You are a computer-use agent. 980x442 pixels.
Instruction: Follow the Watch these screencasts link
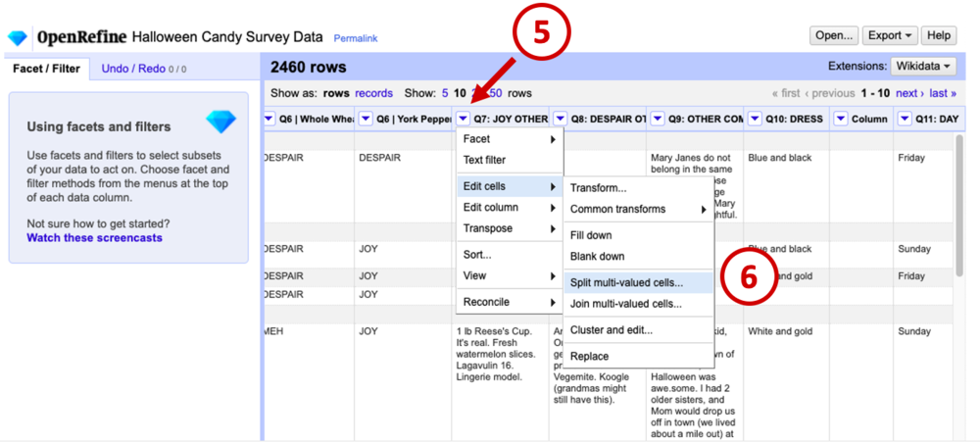[x=94, y=238]
